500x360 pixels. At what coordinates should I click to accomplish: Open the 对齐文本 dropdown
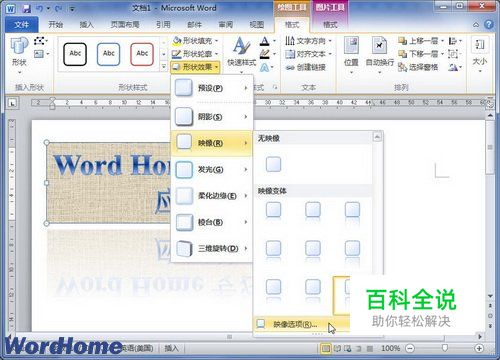pos(309,54)
